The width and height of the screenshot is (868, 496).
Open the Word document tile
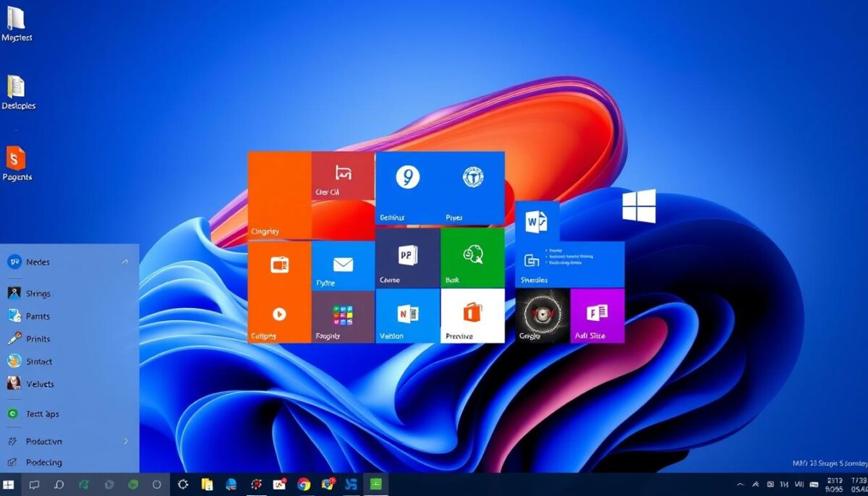click(x=537, y=221)
